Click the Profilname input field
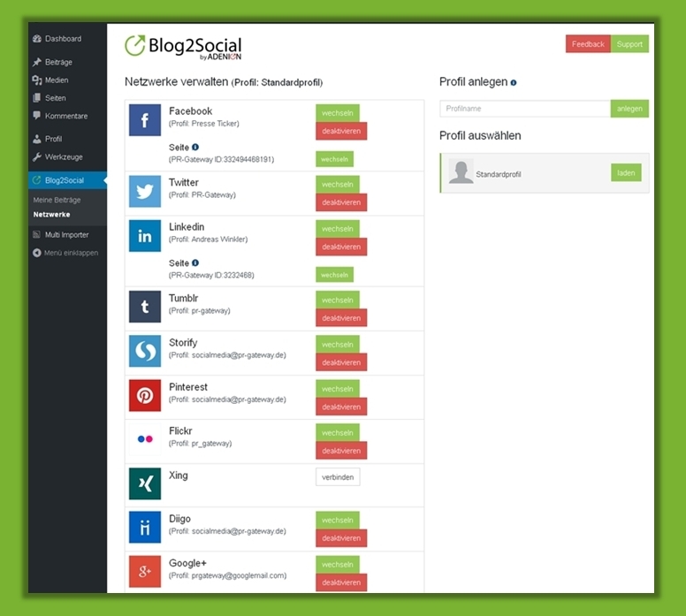686x616 pixels. [525, 109]
